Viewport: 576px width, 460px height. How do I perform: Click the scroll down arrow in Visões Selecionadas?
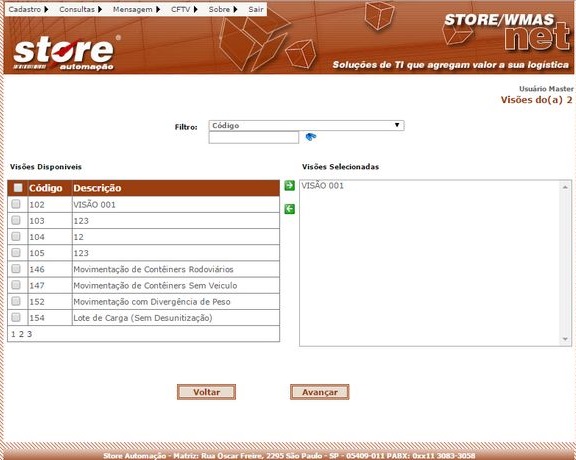pyautogui.click(x=565, y=339)
